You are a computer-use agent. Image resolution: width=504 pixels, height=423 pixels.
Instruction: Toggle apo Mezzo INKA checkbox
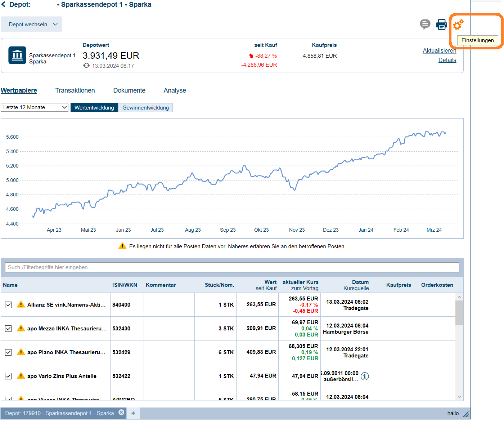(8, 329)
